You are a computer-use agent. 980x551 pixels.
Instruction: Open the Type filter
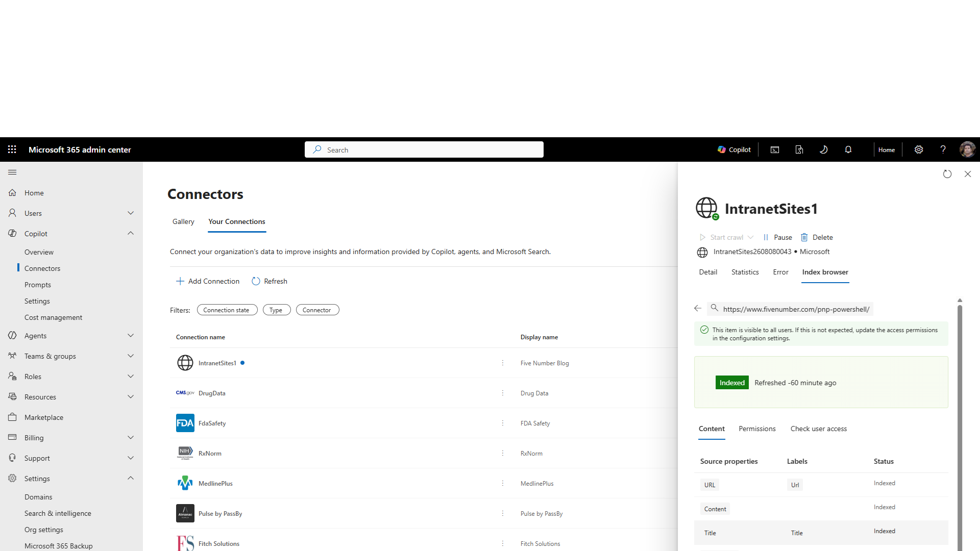coord(277,310)
